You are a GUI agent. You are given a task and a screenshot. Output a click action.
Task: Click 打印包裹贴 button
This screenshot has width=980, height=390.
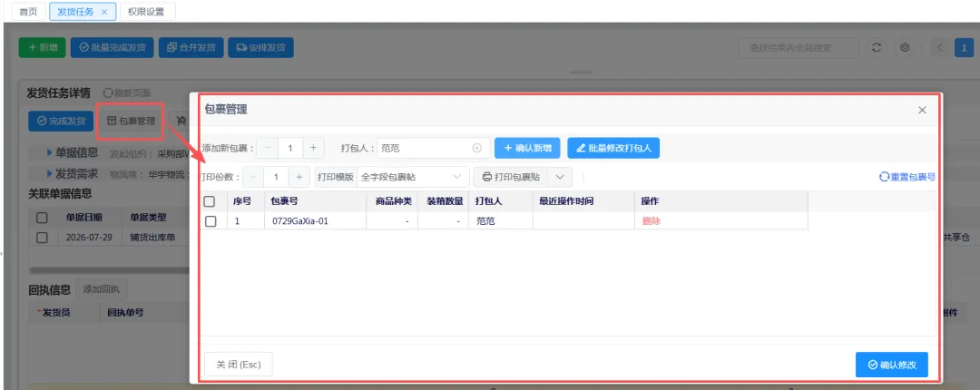pos(511,177)
